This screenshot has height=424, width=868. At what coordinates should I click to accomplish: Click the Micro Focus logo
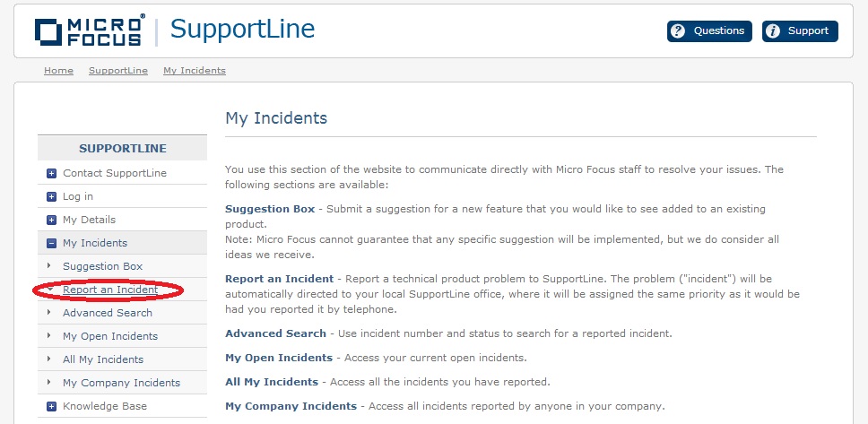(x=89, y=31)
